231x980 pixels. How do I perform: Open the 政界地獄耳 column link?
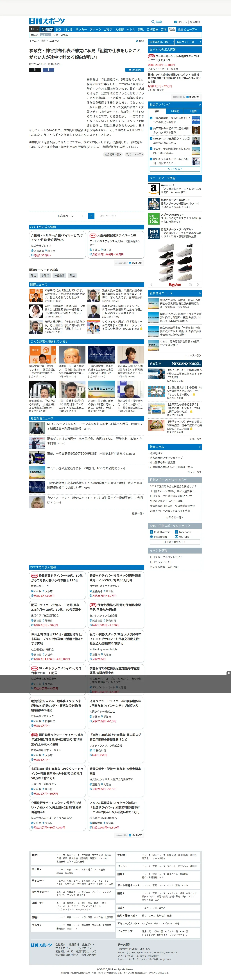point(156,453)
